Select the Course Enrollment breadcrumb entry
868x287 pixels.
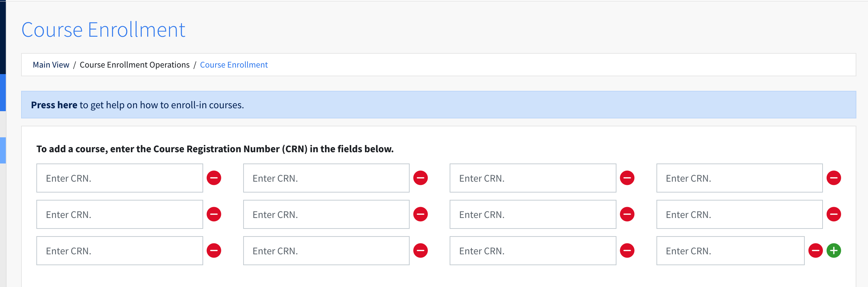tap(234, 64)
